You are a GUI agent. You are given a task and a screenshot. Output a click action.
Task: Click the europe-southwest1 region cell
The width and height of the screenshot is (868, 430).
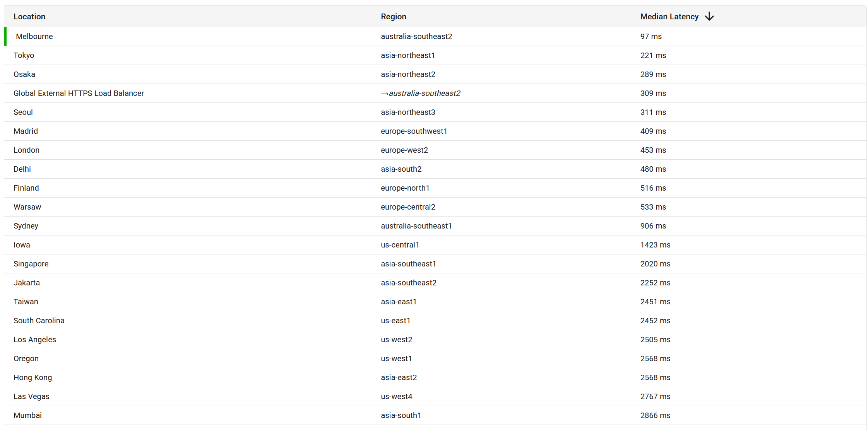414,131
